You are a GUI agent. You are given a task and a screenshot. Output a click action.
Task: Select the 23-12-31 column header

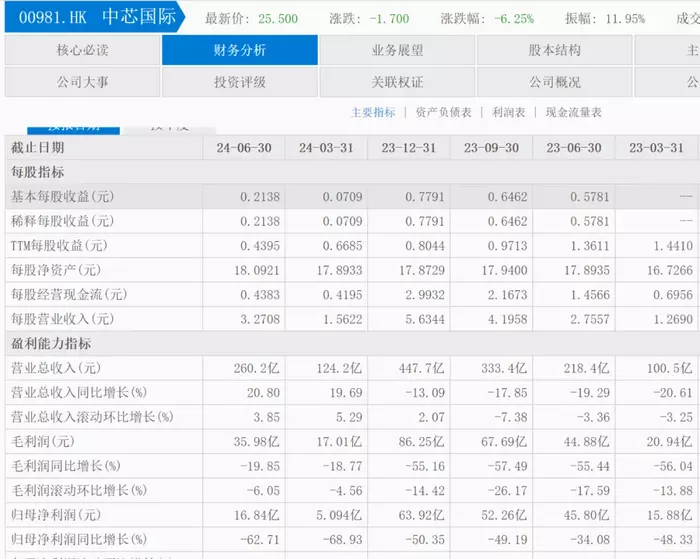pos(408,148)
